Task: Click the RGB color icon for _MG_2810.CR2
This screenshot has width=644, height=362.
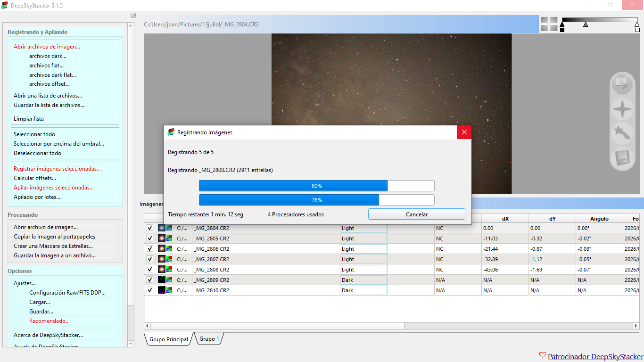Action: [169, 290]
